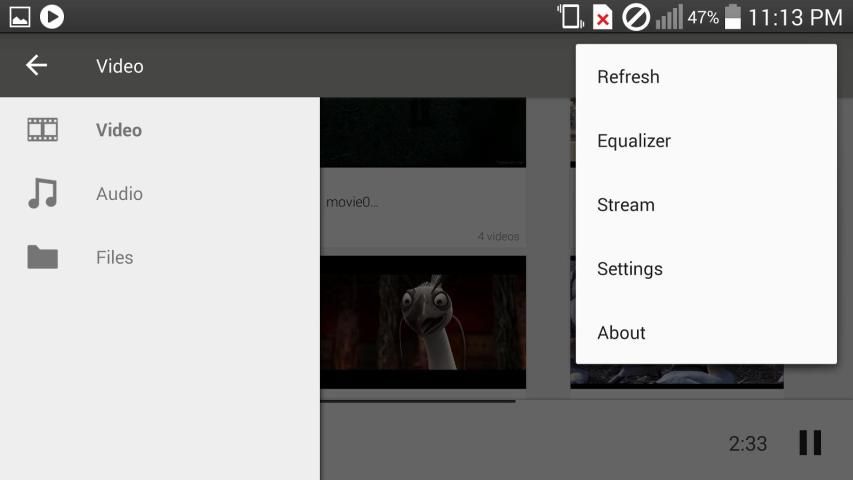Tap the play icon in status bar
853x480 pixels.
[x=52, y=16]
